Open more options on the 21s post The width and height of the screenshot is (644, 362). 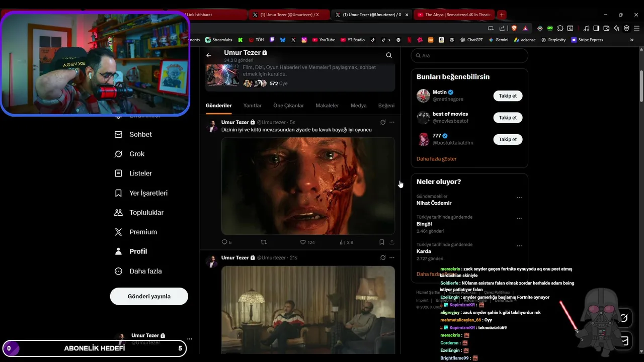click(392, 257)
